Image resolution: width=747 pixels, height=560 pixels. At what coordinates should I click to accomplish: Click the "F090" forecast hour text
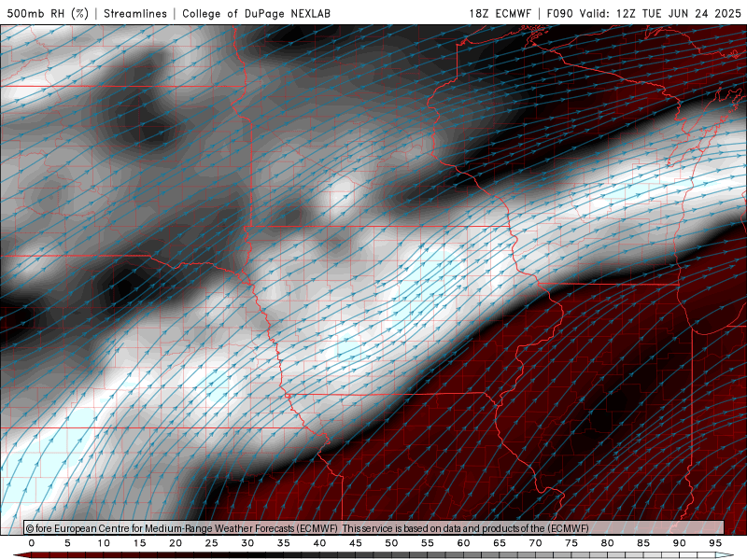[x=560, y=13]
